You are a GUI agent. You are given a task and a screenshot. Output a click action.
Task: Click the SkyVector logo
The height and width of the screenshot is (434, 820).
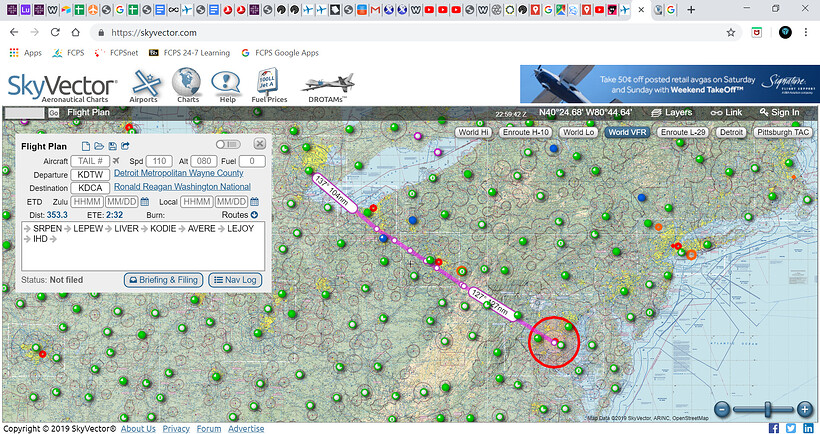[x=62, y=87]
